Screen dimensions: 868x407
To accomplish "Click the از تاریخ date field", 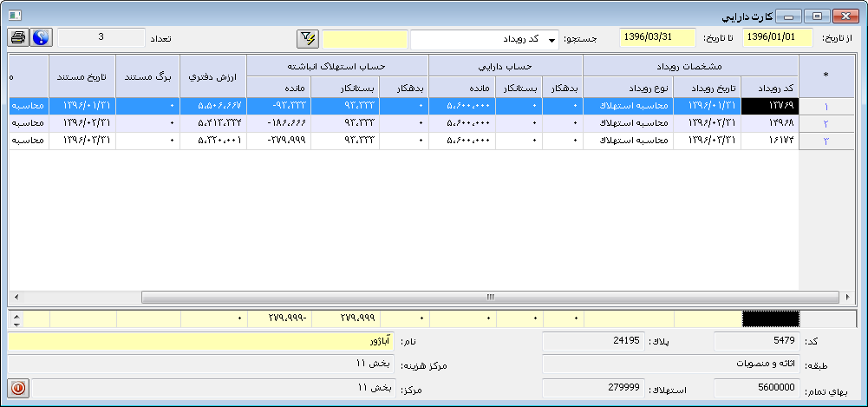I will [778, 38].
